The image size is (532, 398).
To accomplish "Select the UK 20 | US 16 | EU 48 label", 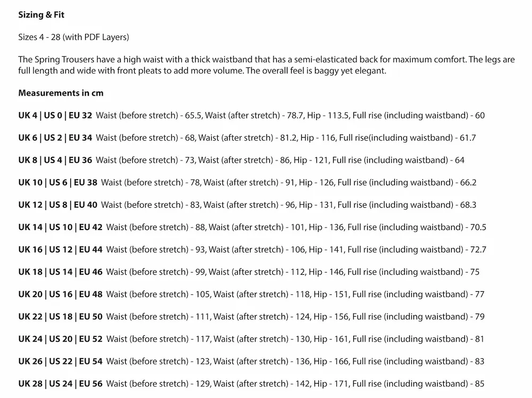I will pos(60,294).
